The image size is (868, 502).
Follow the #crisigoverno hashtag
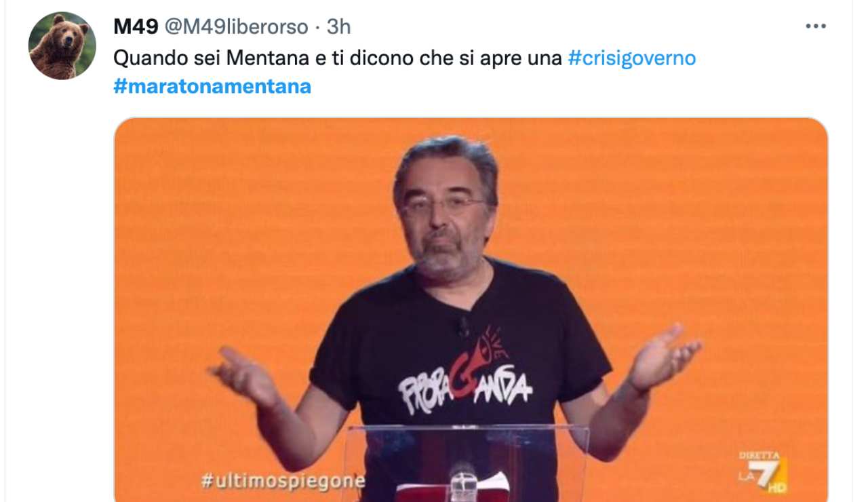point(631,58)
